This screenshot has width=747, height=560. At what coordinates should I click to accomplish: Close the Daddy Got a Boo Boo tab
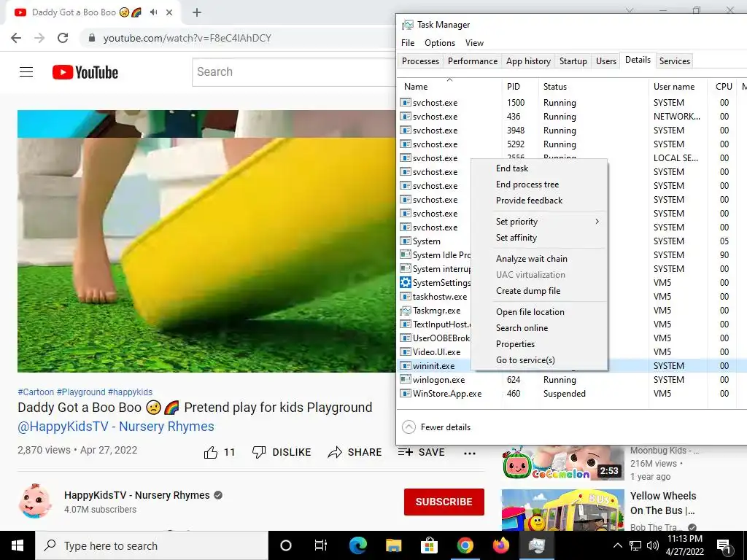click(169, 12)
